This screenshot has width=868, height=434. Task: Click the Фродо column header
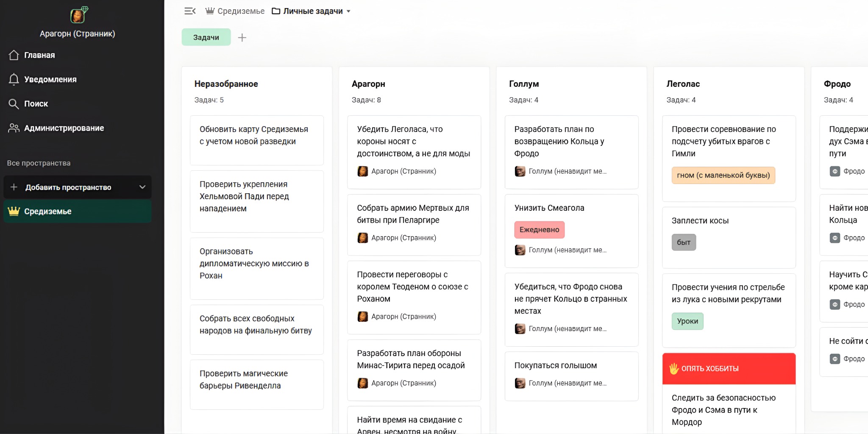837,84
